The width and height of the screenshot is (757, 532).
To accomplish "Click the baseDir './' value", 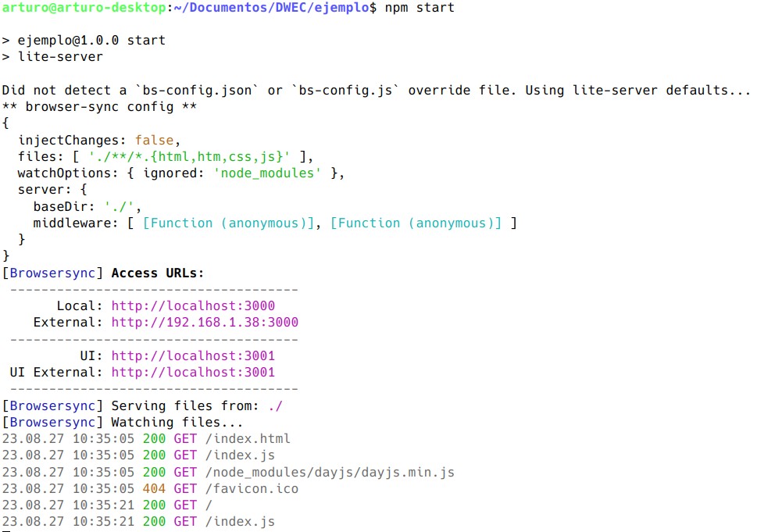I will point(123,206).
